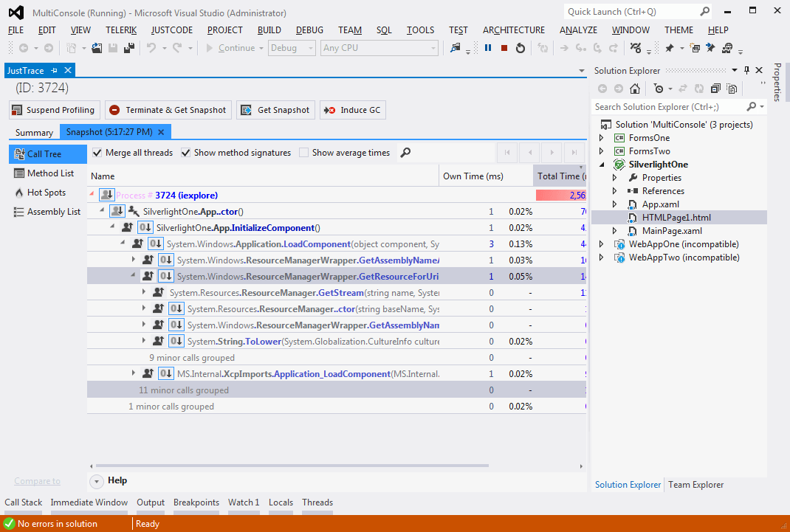Screen dimensions: 790x532
Task: Click the green No errors in solution checkmark
Action: tap(9, 523)
